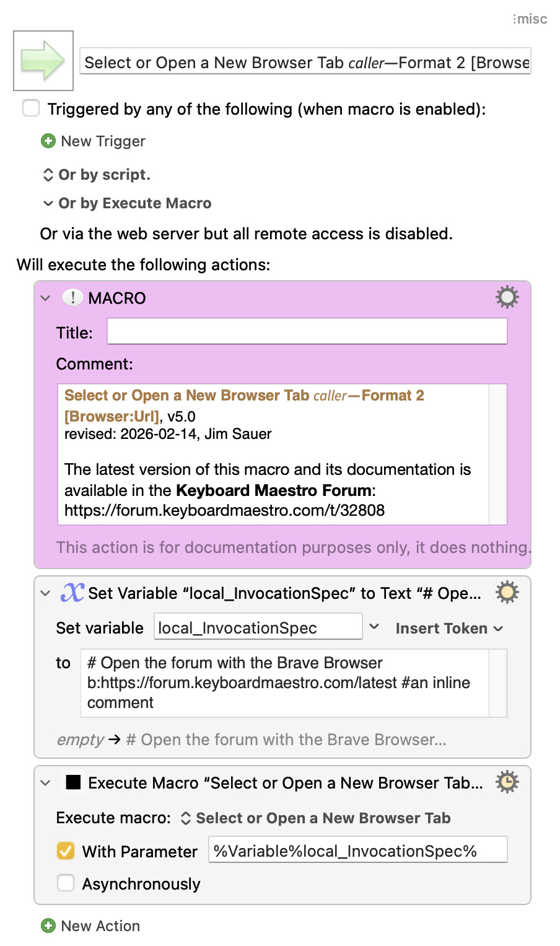Viewport: 560px width, 946px height.
Task: Enable the macro triggers checkbox
Action: tap(31, 108)
